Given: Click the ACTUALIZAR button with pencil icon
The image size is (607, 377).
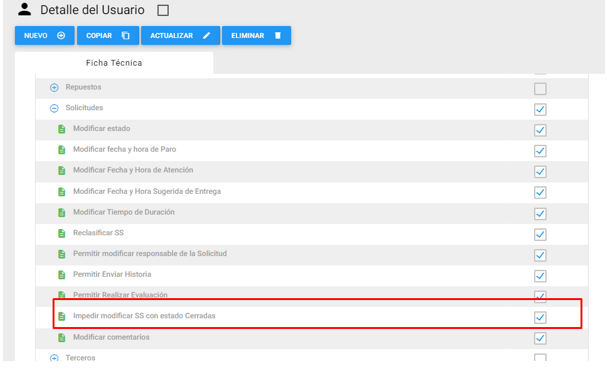Looking at the screenshot, I should pyautogui.click(x=180, y=36).
